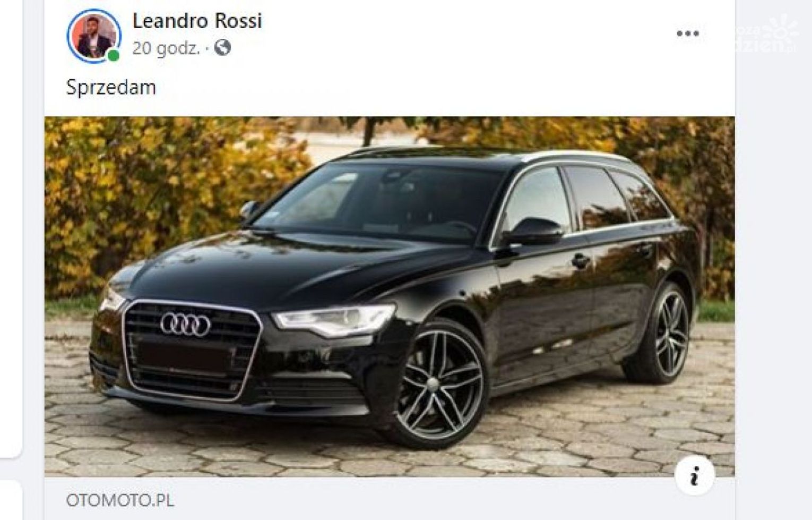Click the 'Sprzedam' post caption text
Image resolution: width=812 pixels, height=520 pixels.
click(x=111, y=88)
